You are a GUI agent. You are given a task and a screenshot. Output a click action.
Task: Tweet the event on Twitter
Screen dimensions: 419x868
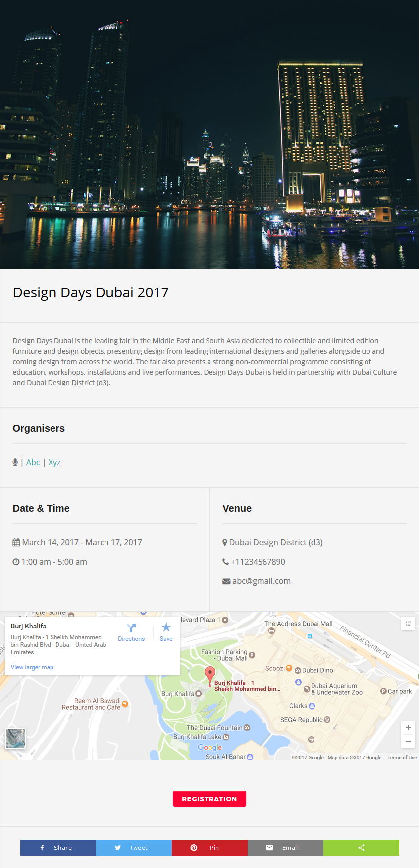coord(134,848)
